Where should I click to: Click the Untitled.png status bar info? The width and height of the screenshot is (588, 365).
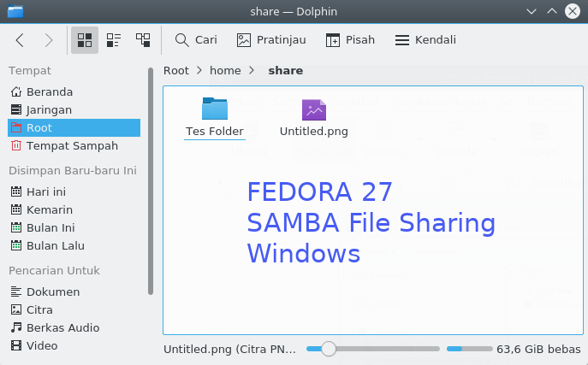pos(229,350)
